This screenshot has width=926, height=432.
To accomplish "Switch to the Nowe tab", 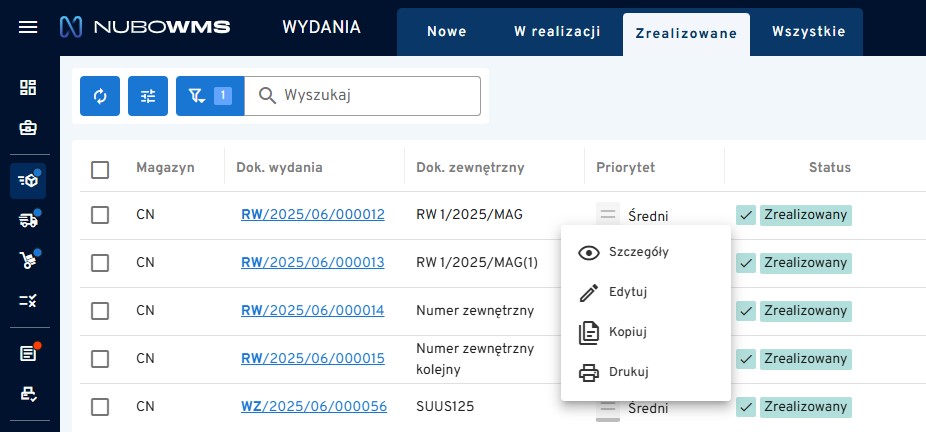I will click(446, 31).
